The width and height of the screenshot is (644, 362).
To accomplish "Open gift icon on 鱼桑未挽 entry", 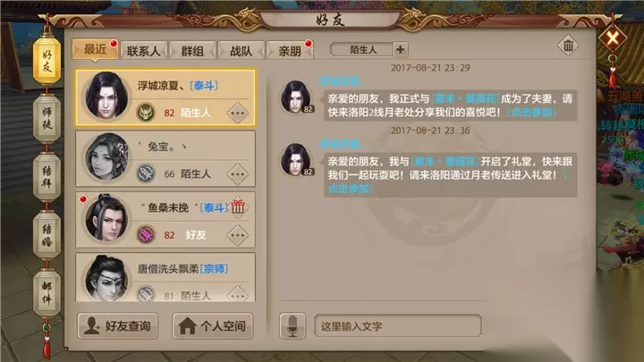I will click(238, 206).
